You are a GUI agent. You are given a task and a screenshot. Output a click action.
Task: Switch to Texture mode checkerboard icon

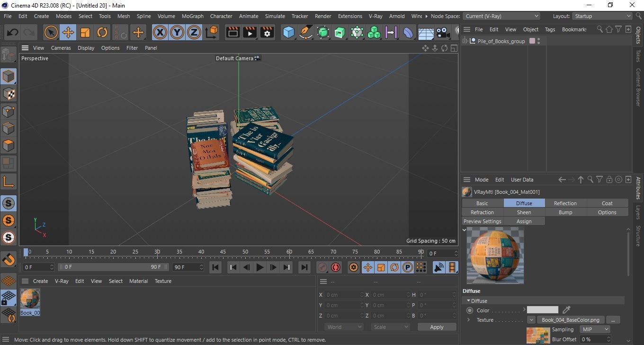point(9,94)
